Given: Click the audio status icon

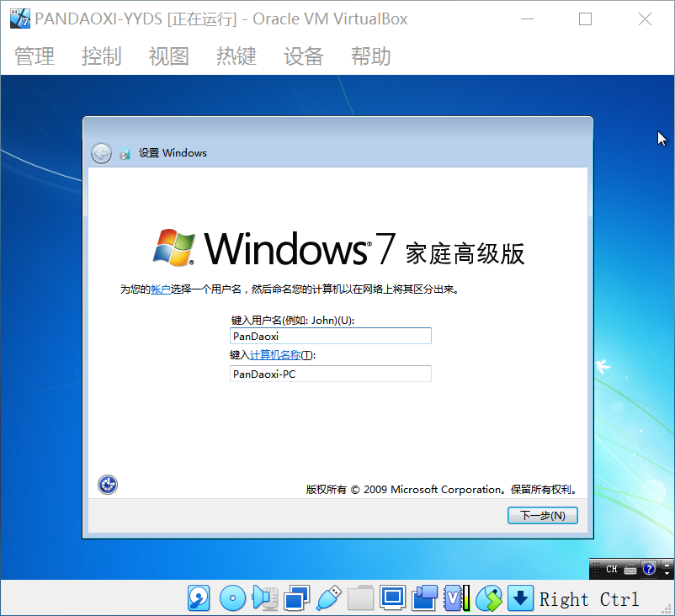Looking at the screenshot, I should tap(265, 598).
